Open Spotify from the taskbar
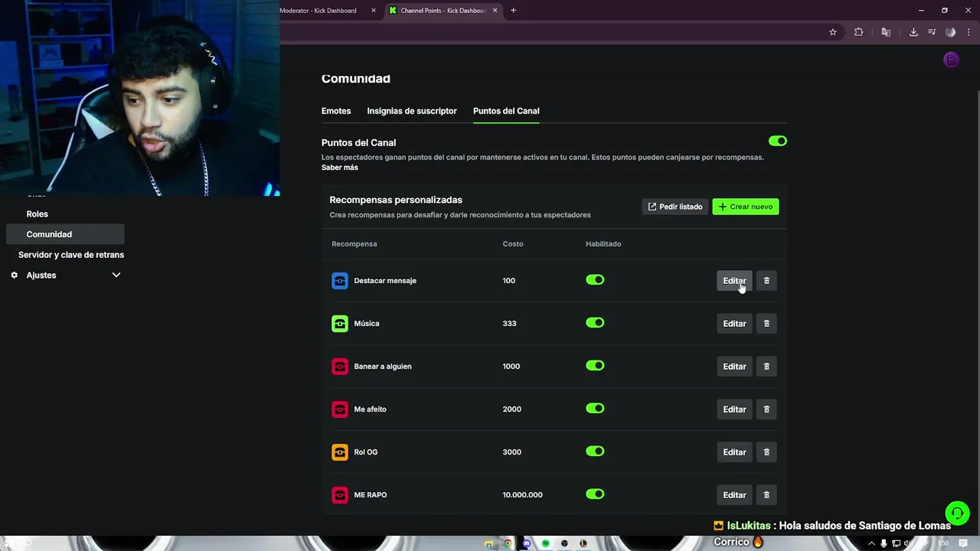The height and width of the screenshot is (551, 980). click(x=545, y=543)
